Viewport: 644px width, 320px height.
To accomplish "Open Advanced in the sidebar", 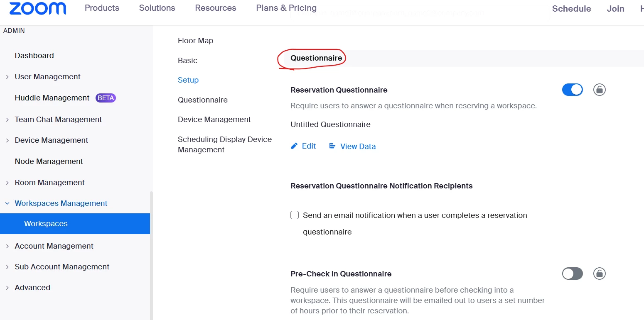I will (32, 288).
